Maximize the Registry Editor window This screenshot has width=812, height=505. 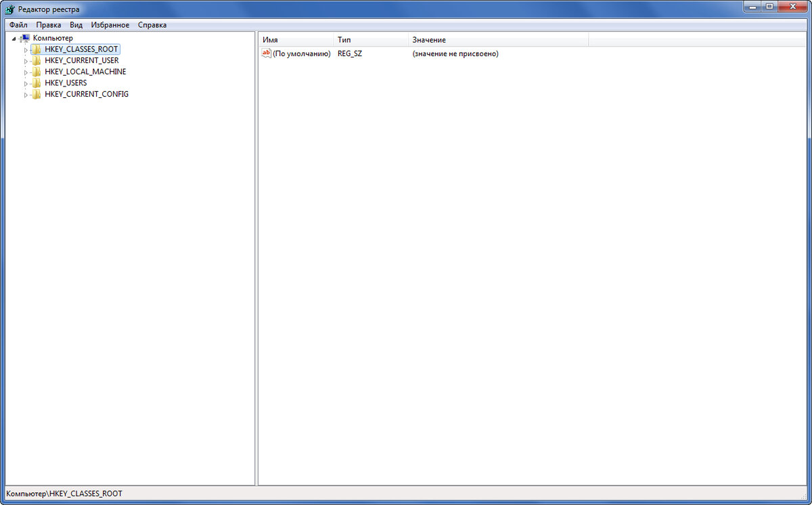click(770, 6)
